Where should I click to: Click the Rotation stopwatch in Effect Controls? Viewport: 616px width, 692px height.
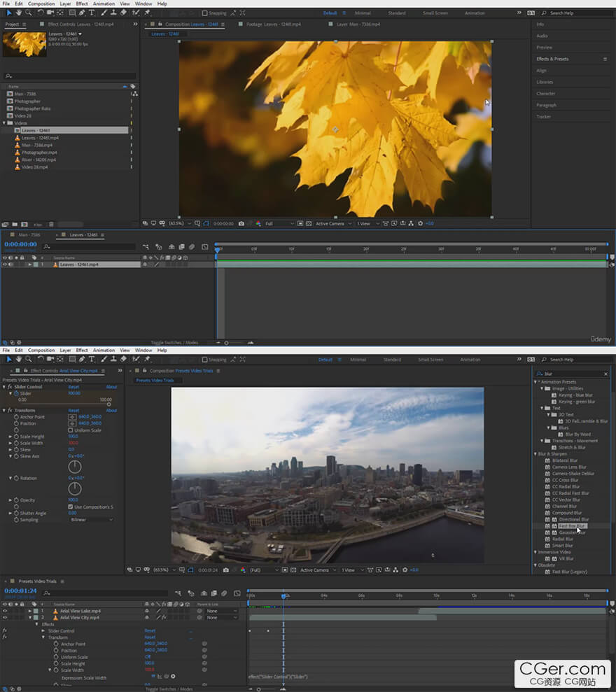(16, 478)
